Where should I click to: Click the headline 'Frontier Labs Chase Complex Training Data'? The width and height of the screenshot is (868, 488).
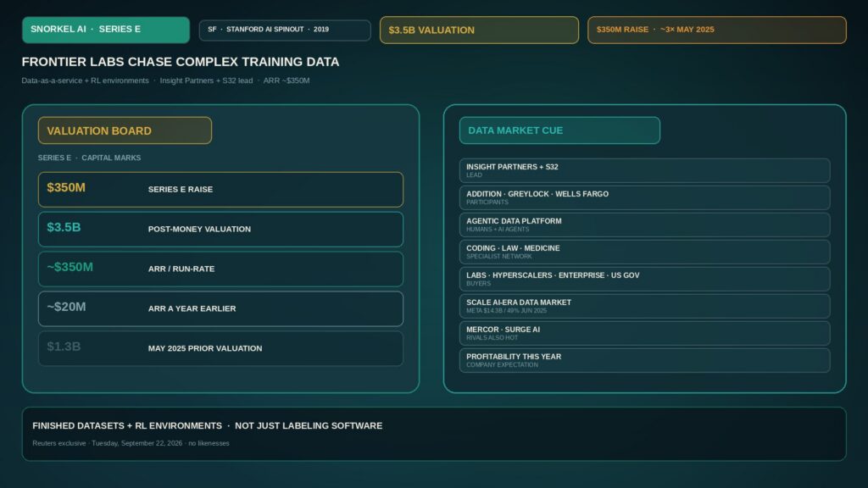point(181,62)
